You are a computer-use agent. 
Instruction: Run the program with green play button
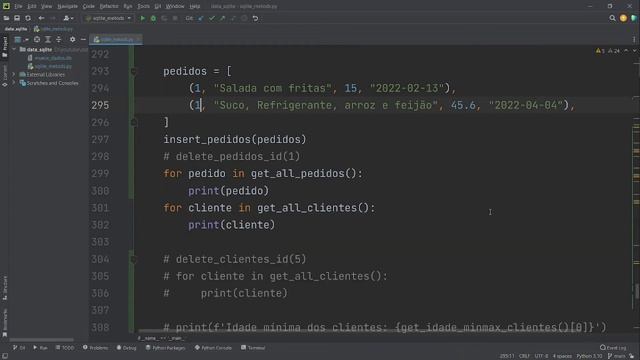pos(142,18)
